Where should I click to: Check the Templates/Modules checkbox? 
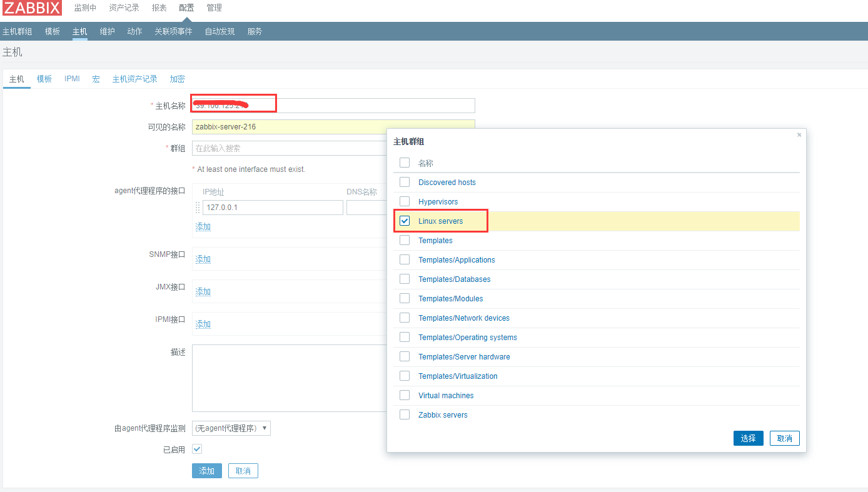tap(405, 298)
